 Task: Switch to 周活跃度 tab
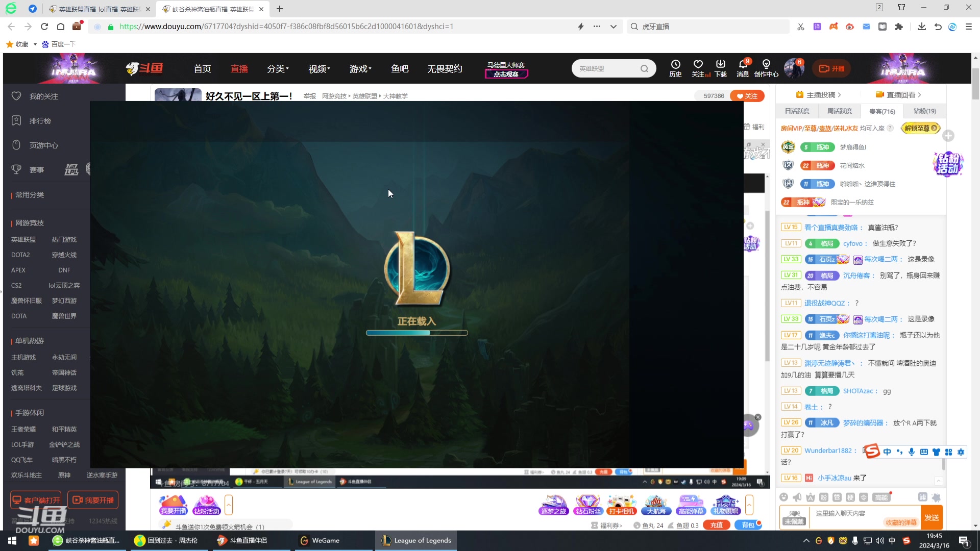point(839,111)
